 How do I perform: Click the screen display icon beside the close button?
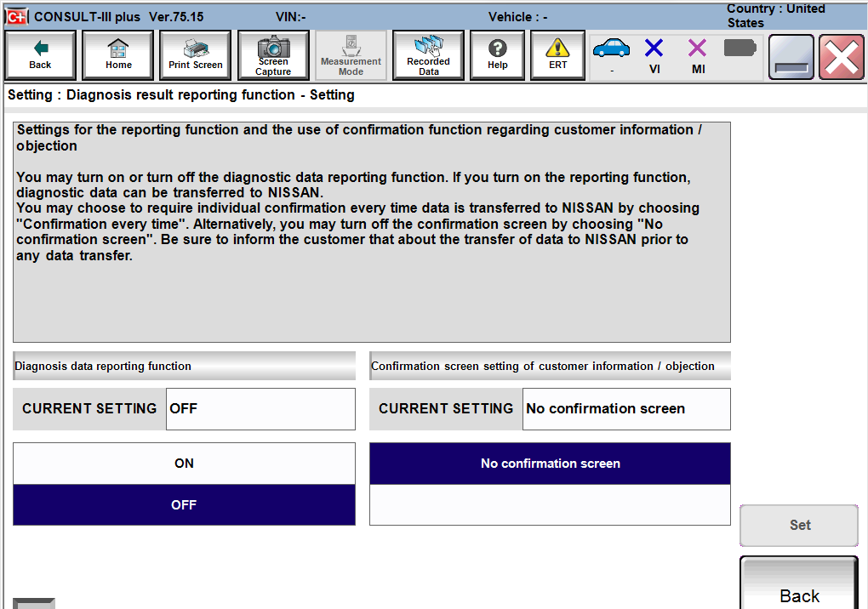tap(791, 57)
